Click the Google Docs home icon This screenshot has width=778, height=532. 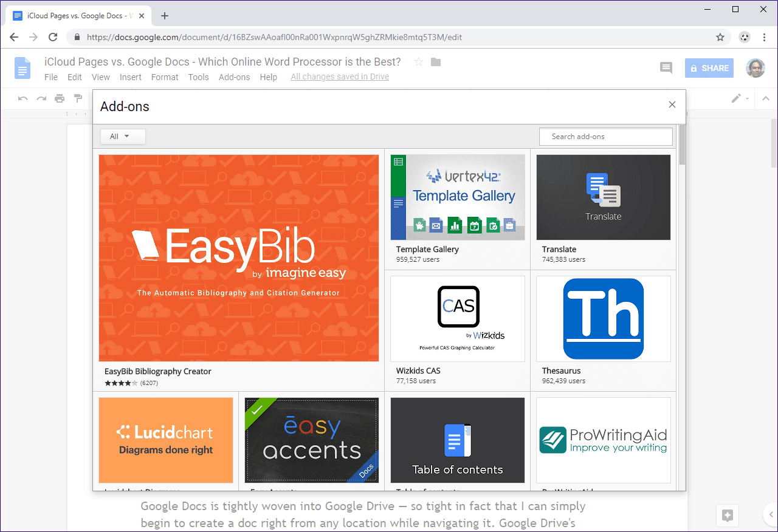coord(22,68)
